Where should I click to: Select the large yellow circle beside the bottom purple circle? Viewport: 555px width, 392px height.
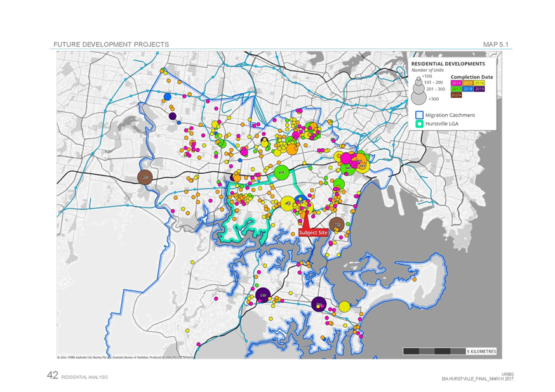tap(344, 306)
